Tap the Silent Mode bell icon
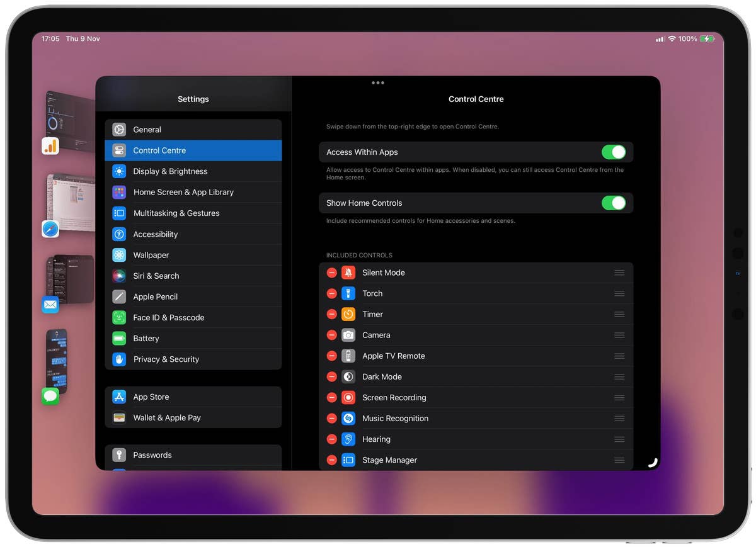Viewport: 756px width, 547px height. [348, 272]
